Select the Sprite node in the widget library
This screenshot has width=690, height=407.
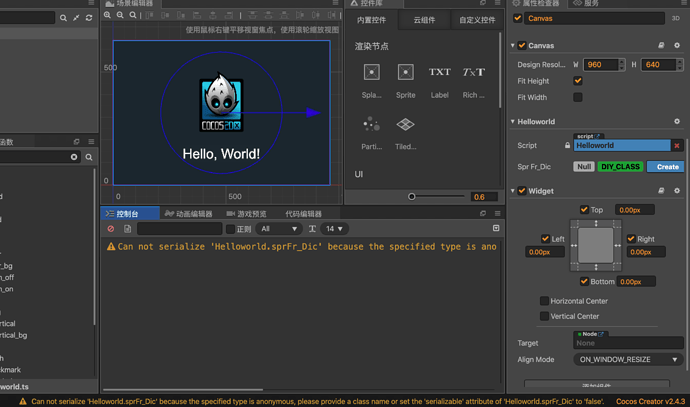[x=405, y=73]
